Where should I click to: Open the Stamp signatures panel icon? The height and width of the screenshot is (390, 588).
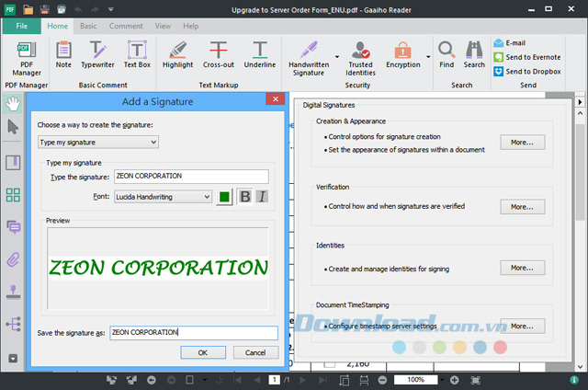coord(13,292)
